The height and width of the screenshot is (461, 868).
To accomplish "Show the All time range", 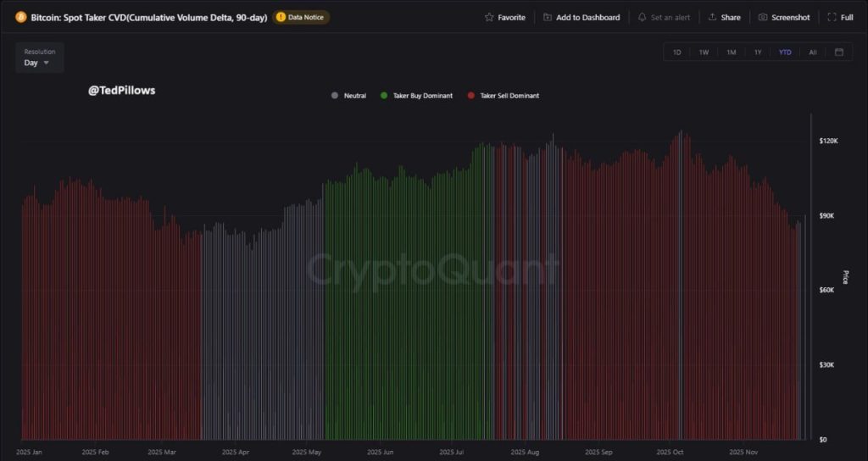I will pos(812,53).
